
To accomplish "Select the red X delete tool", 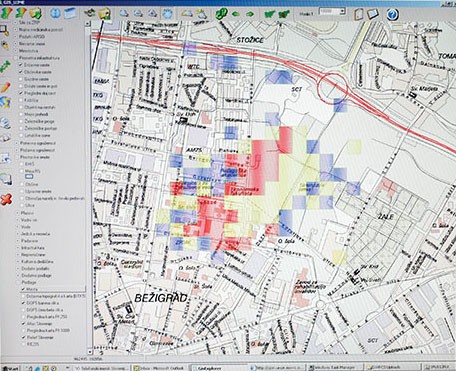I will [6, 200].
